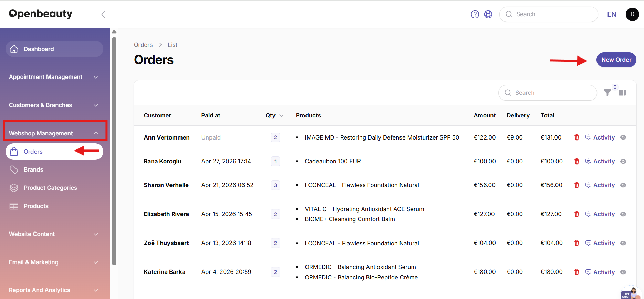View Zoë Thuysbaert's order eye icon
Screen dimensions: 644x299
point(623,243)
